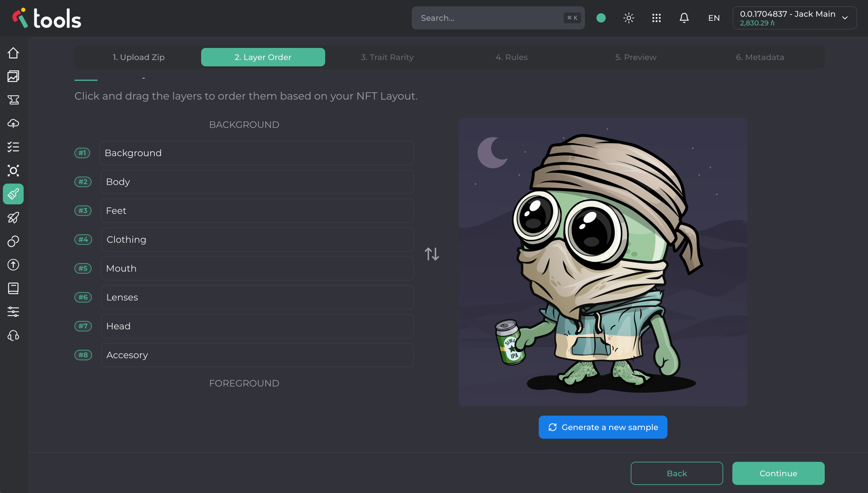The height and width of the screenshot is (493, 868).
Task: Click the reverse layer order arrows
Action: (432, 254)
